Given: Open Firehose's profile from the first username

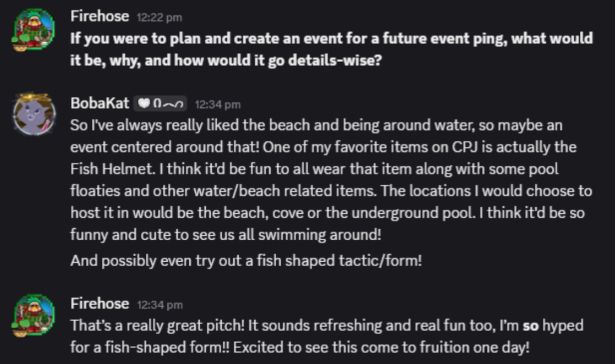Looking at the screenshot, I should (100, 16).
